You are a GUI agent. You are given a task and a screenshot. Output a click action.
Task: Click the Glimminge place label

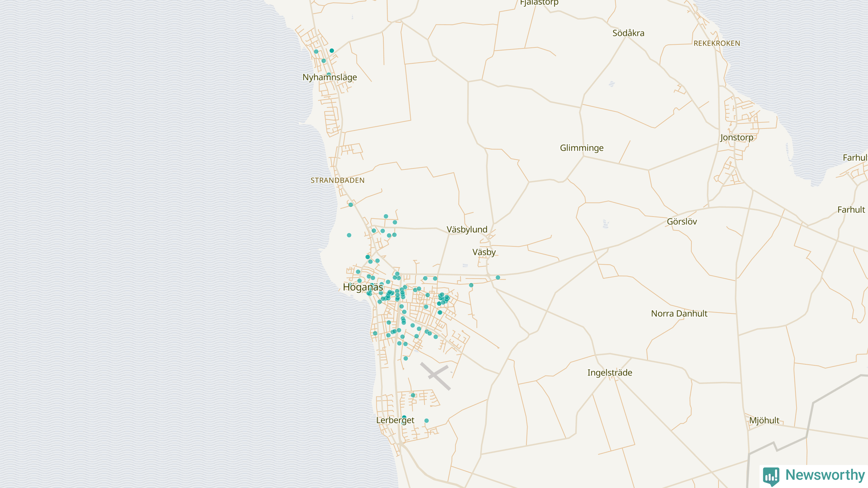[581, 148]
